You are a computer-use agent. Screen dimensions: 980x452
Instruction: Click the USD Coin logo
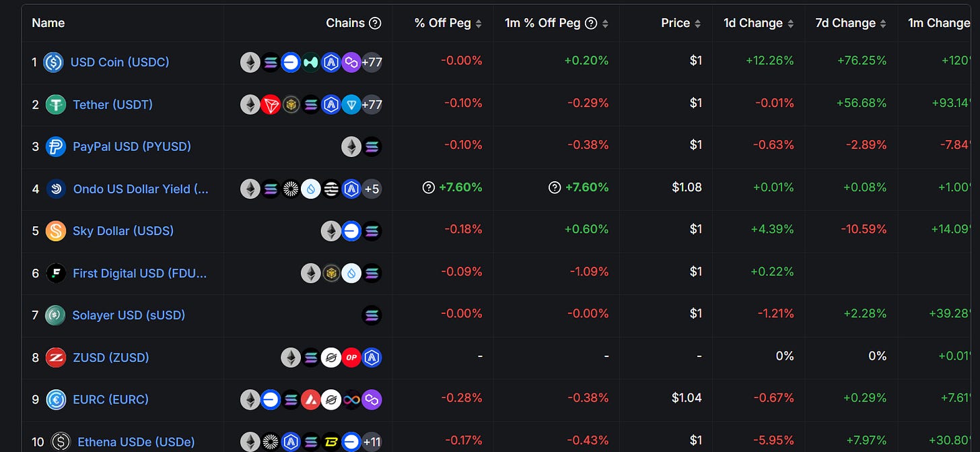tap(54, 62)
